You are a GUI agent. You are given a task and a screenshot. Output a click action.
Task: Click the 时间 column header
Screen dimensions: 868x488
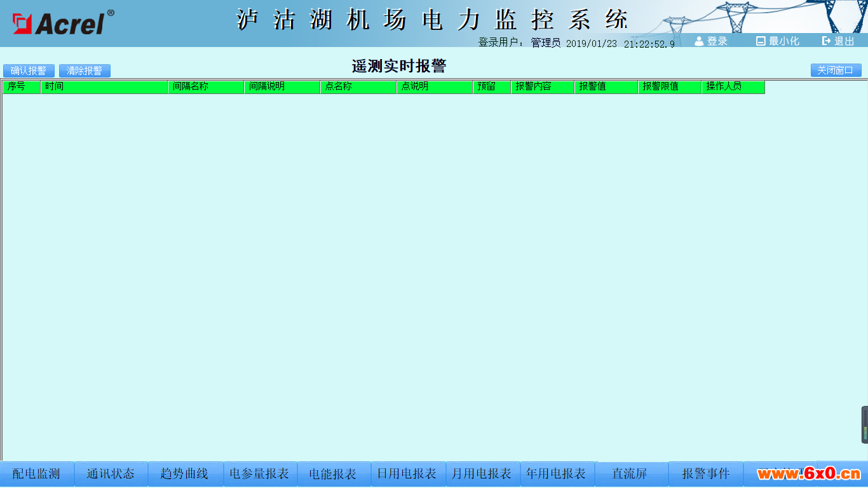point(104,87)
